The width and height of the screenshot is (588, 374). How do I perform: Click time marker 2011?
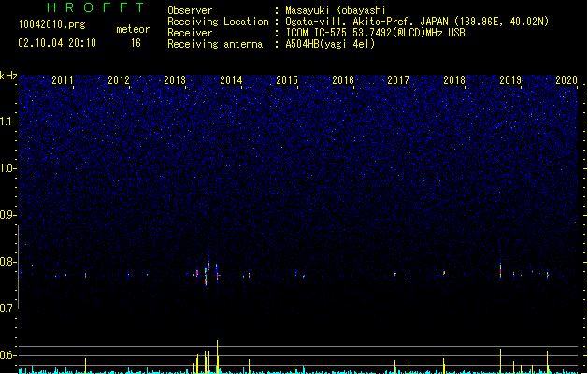63,80
